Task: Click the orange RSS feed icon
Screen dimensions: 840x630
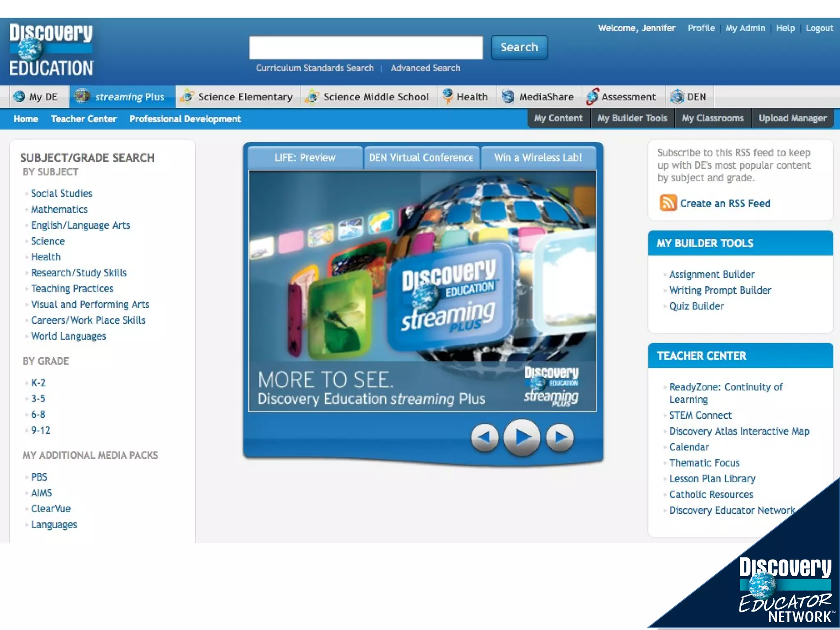Action: click(668, 203)
